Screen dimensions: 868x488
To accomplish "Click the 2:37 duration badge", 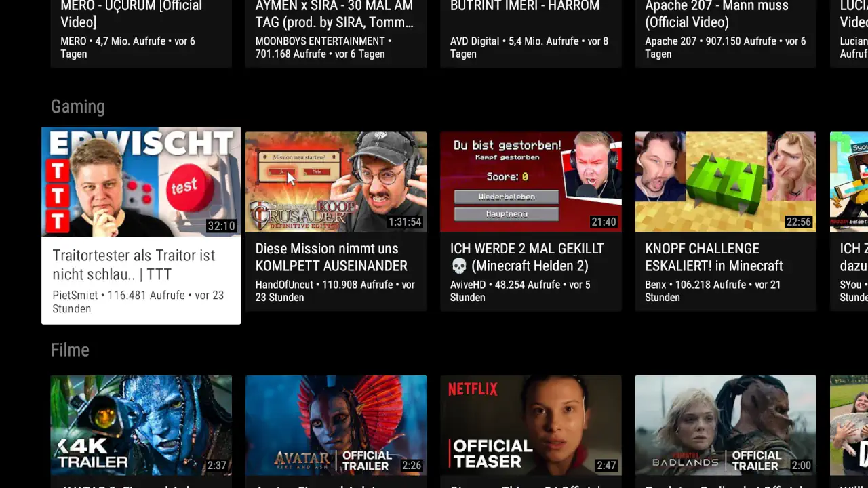I will pyautogui.click(x=216, y=465).
